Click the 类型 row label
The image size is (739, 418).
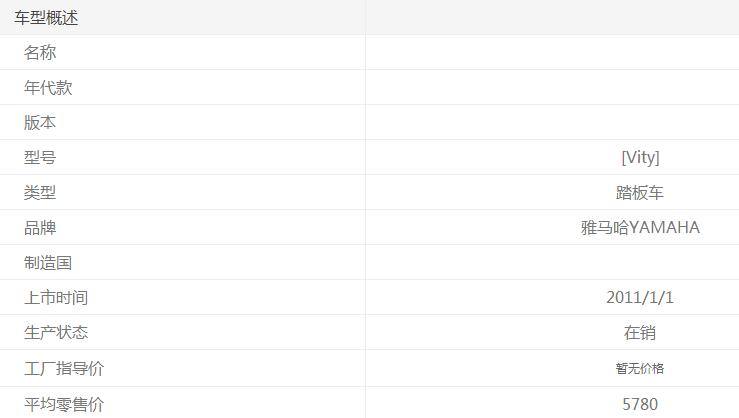click(x=40, y=193)
